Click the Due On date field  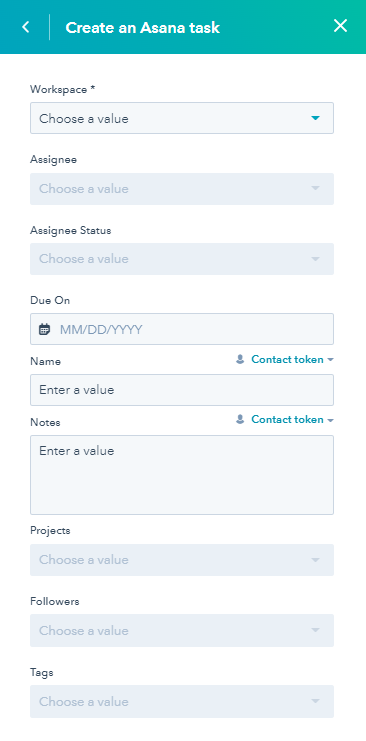(182, 329)
